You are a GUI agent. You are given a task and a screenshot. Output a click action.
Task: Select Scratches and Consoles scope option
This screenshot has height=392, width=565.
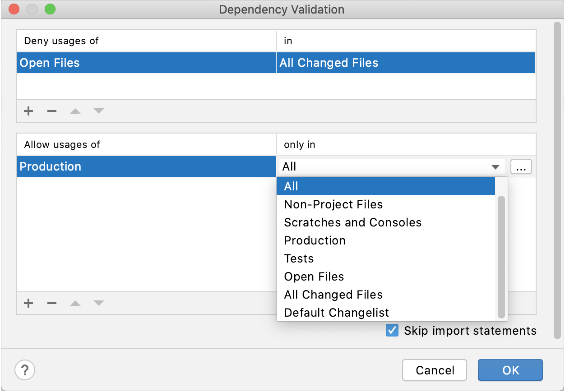[x=352, y=222]
